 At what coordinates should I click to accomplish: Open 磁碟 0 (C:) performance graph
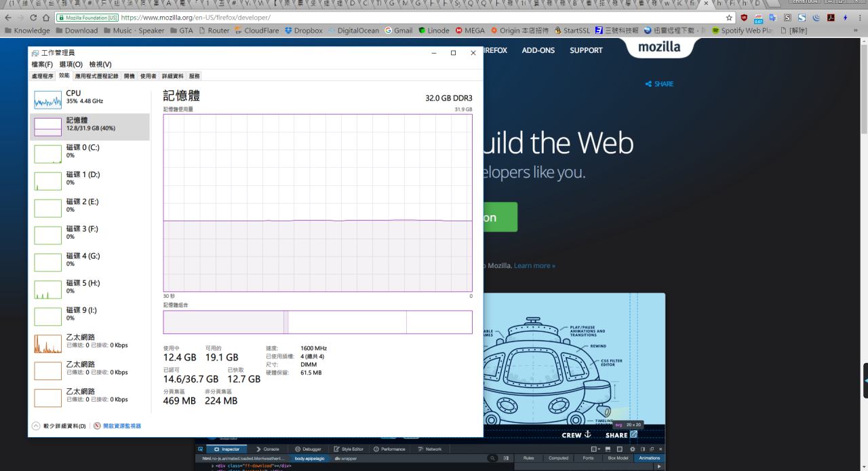click(90, 153)
